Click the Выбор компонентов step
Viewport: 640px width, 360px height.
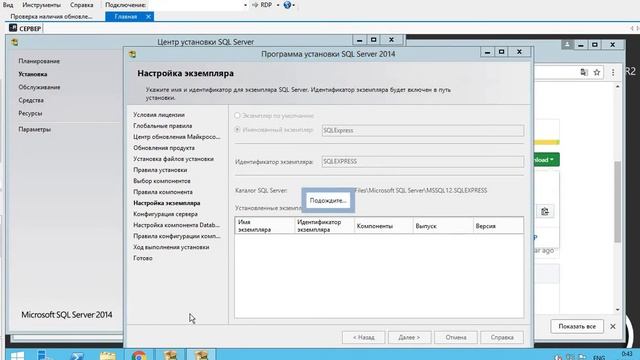click(162, 181)
